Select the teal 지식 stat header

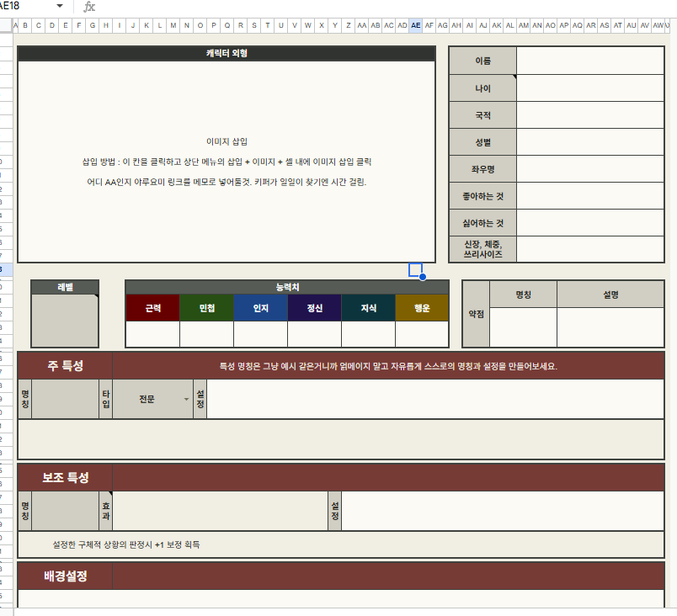[368, 308]
